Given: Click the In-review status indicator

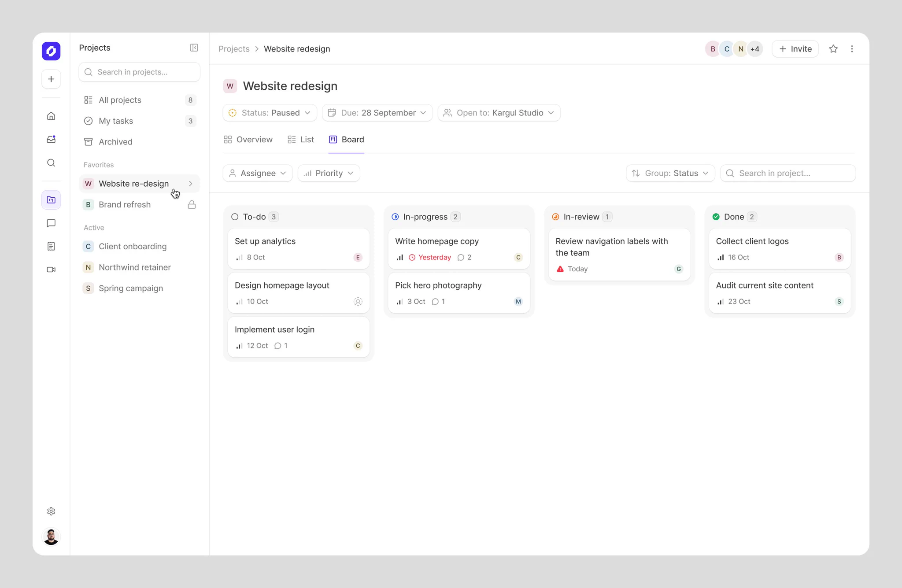Looking at the screenshot, I should tap(556, 217).
